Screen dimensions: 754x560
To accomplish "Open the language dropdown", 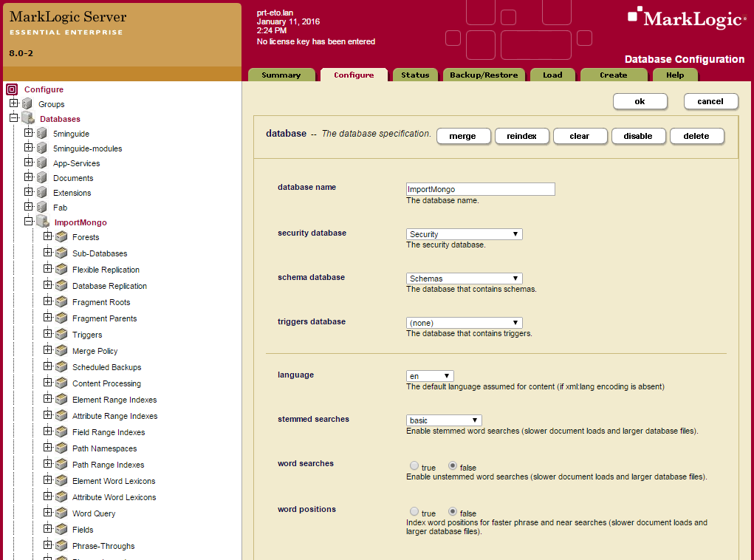I will point(430,376).
